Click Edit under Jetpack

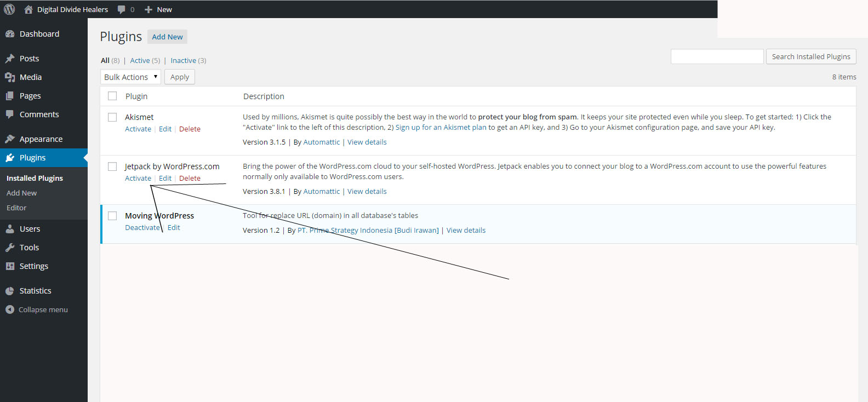pos(165,178)
